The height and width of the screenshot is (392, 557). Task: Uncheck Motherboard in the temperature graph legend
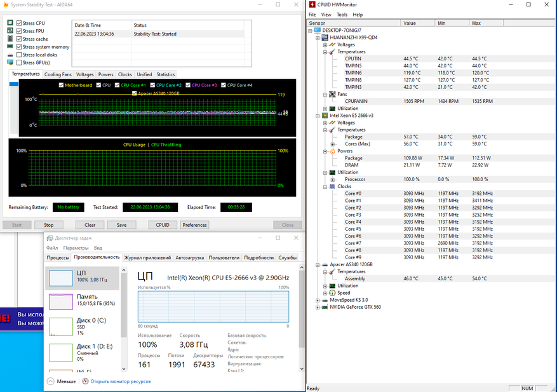60,85
